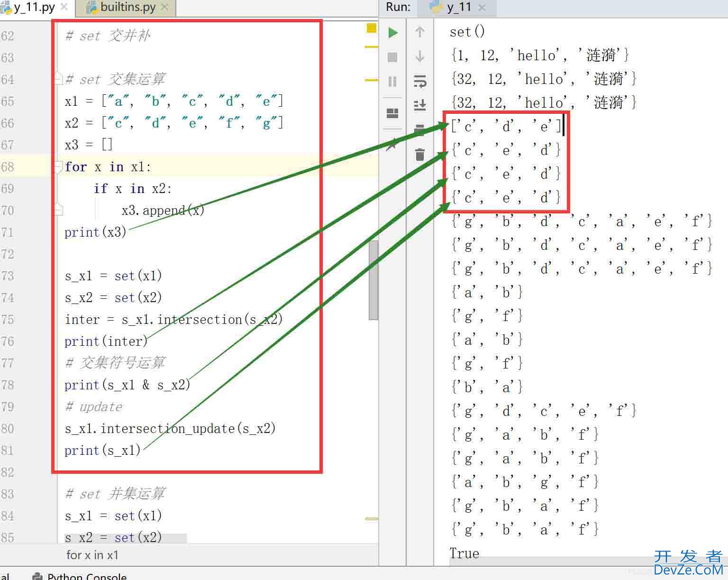Image resolution: width=728 pixels, height=580 pixels.
Task: Click the 's_x2 = set(x2)' line 74
Action: point(113,297)
